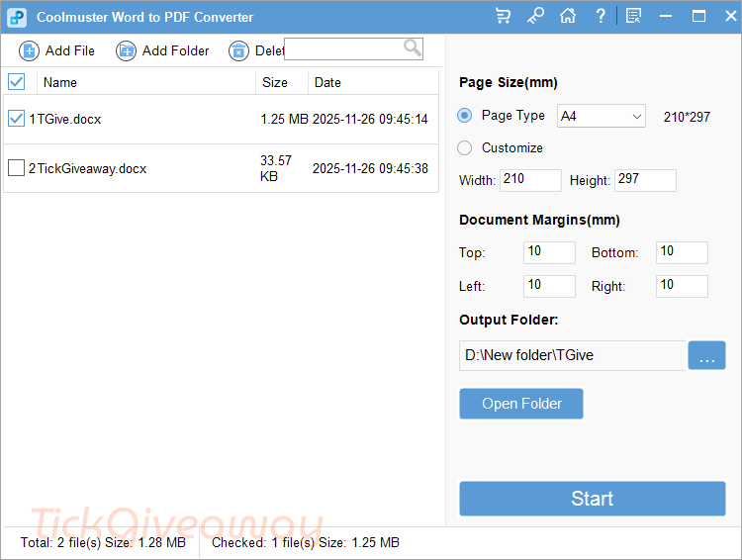742x560 pixels.
Task: Click the Output Folder: heading
Action: [509, 320]
